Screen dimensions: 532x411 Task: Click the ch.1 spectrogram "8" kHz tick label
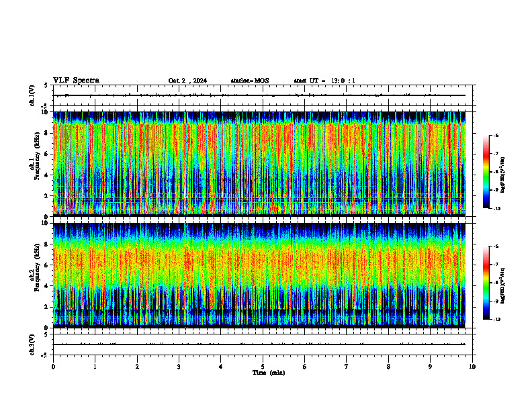click(x=46, y=133)
